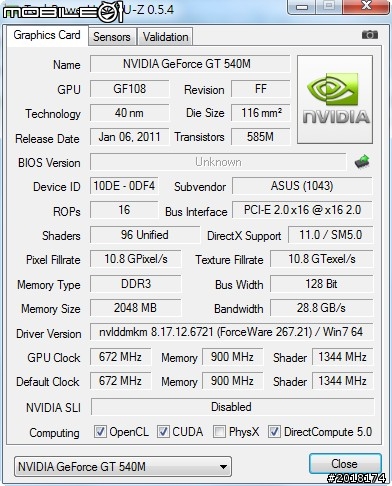Minimize the GPU-Z window

coord(302,7)
